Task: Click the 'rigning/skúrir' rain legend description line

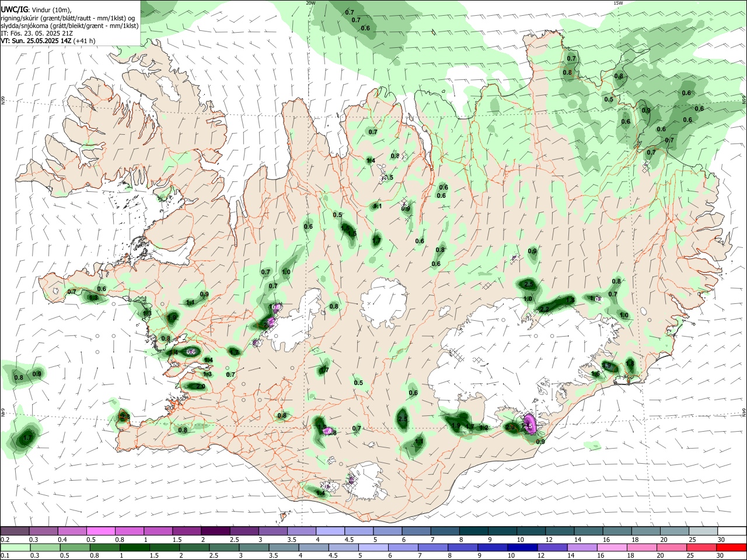Action: click(x=69, y=18)
